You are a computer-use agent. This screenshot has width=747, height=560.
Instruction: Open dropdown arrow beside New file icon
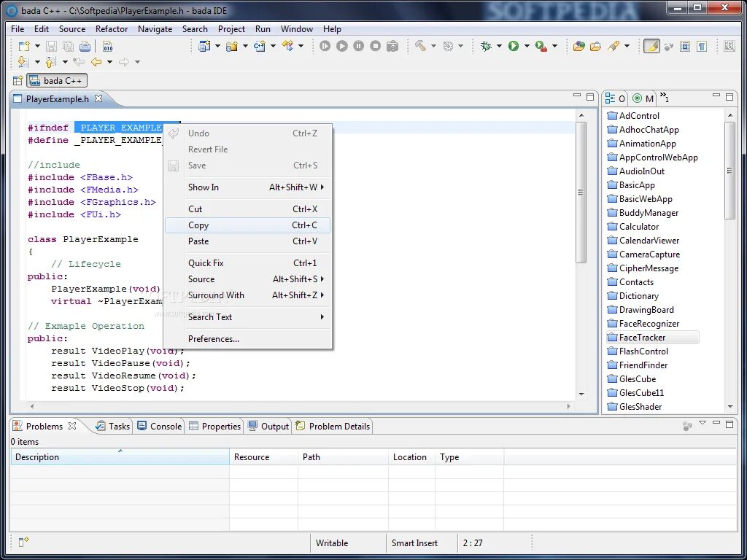(37, 46)
